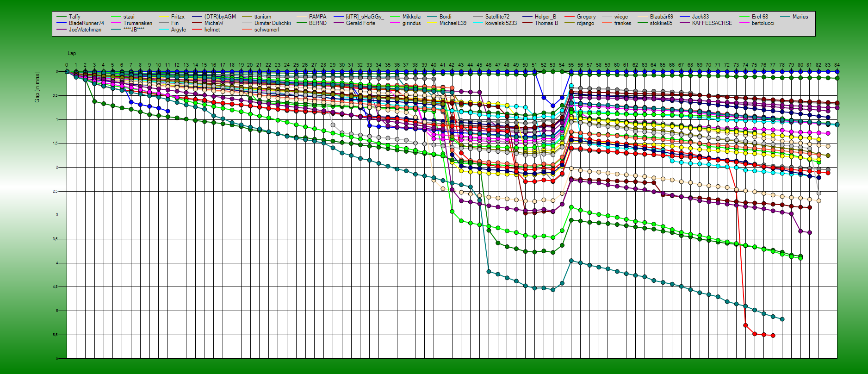Click lap number 84 on the axis
868x374 pixels.
[837, 65]
